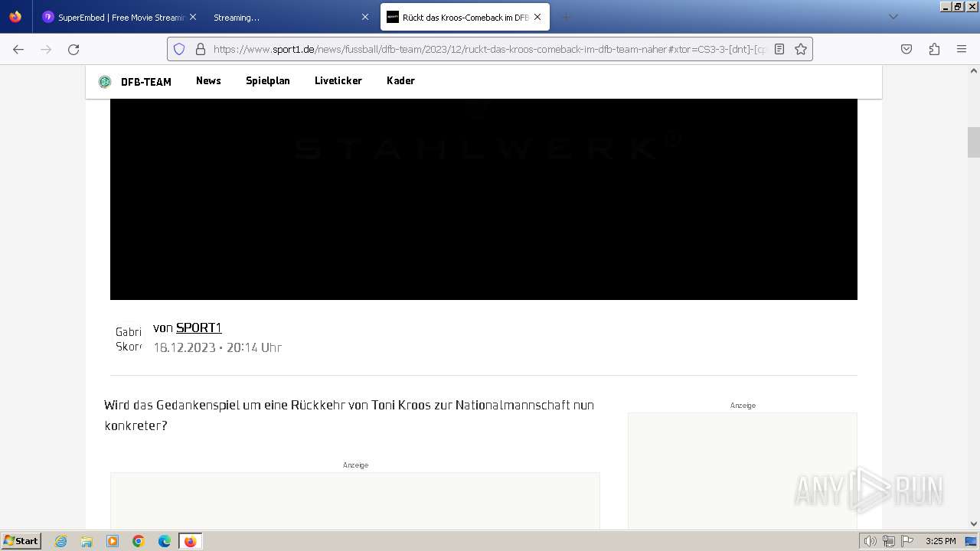
Task: Go back to the previous page
Action: [x=18, y=49]
